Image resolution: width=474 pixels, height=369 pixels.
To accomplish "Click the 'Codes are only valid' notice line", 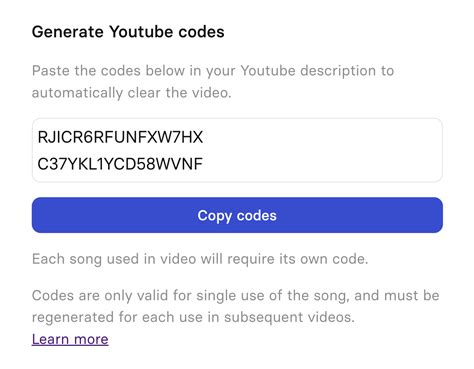I will [x=235, y=295].
